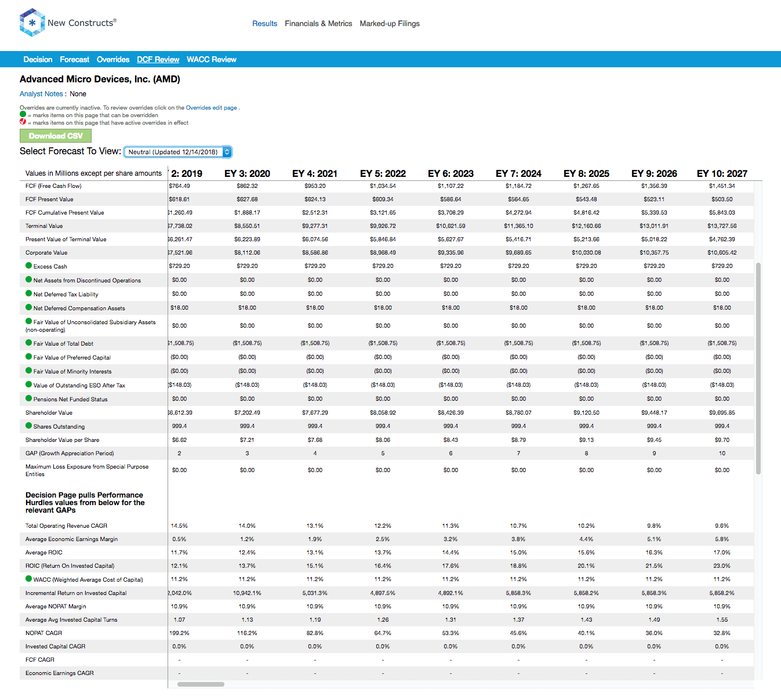Image resolution: width=781 pixels, height=700 pixels.
Task: Click the $1,451.34 FCF value for 2027
Action: 722,186
